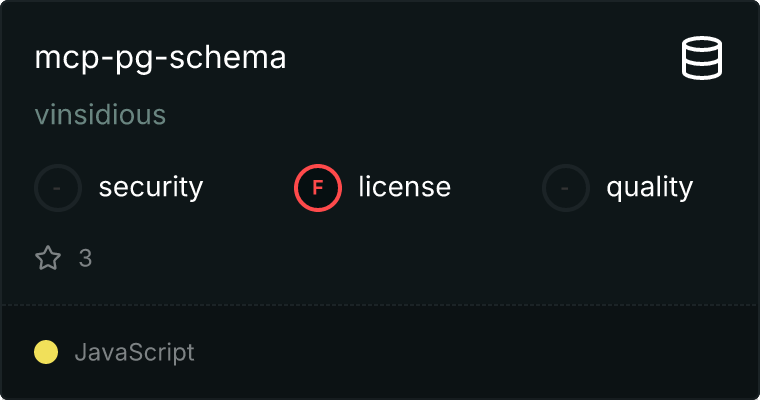
Task: Select the quality score label
Action: pyautogui.click(x=649, y=187)
